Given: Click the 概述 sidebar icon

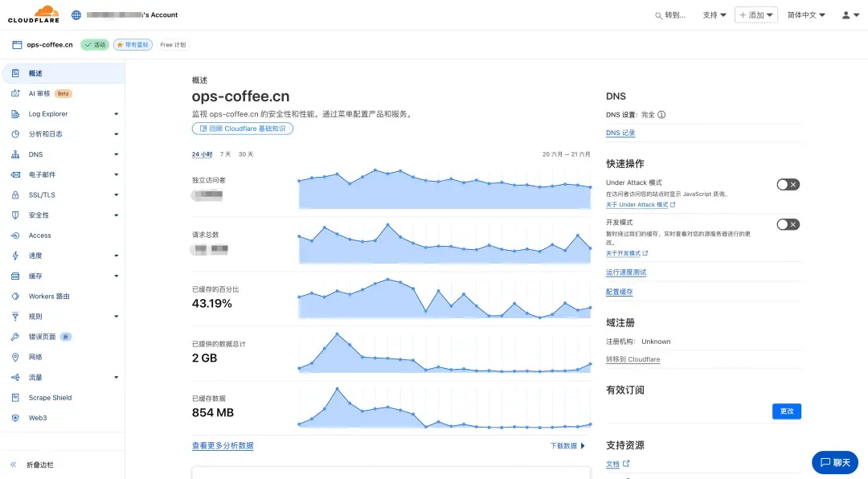Looking at the screenshot, I should (15, 73).
